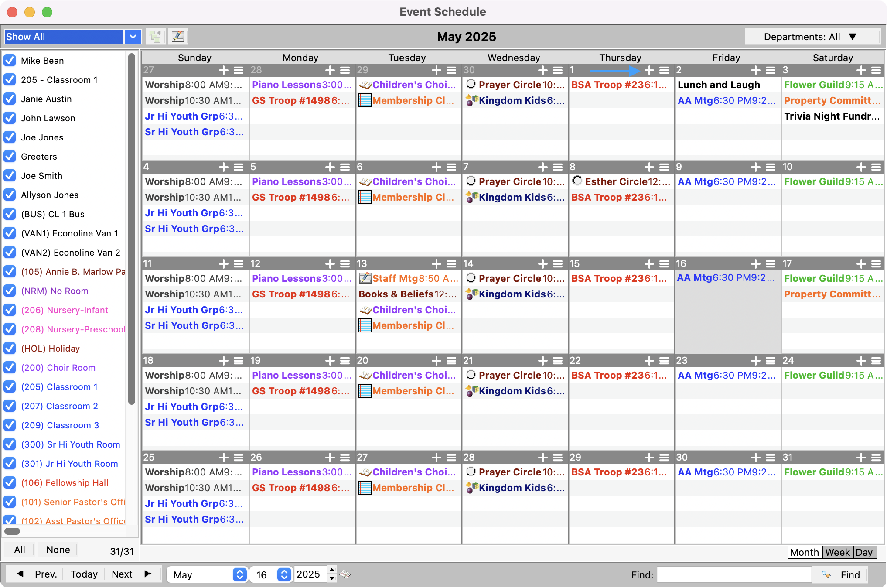Click the plus icon on Saturday May 31
This screenshot has height=588, width=887.
coord(861,458)
